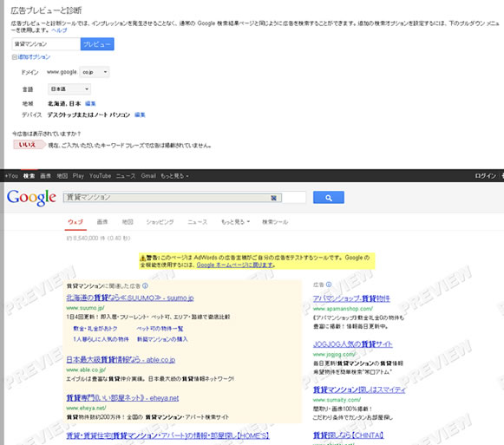Select the ニュース results tab
504x445 pixels.
coord(198,222)
